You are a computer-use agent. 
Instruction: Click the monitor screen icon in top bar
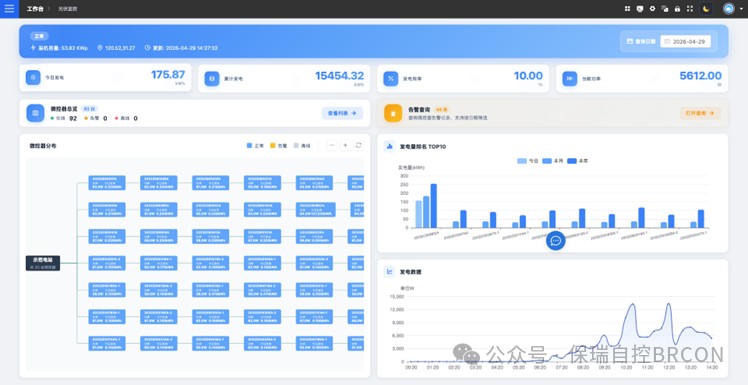(640, 9)
